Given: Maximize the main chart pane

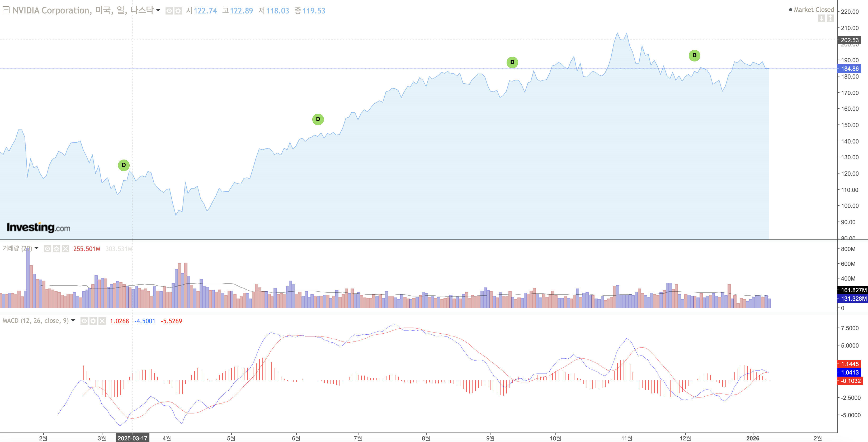Looking at the screenshot, I should pyautogui.click(x=831, y=18).
